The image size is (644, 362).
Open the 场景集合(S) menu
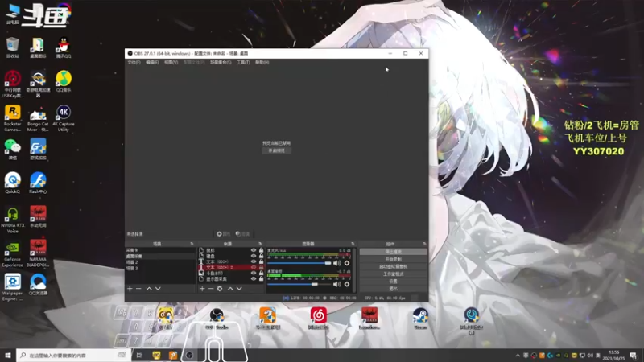pyautogui.click(x=221, y=63)
